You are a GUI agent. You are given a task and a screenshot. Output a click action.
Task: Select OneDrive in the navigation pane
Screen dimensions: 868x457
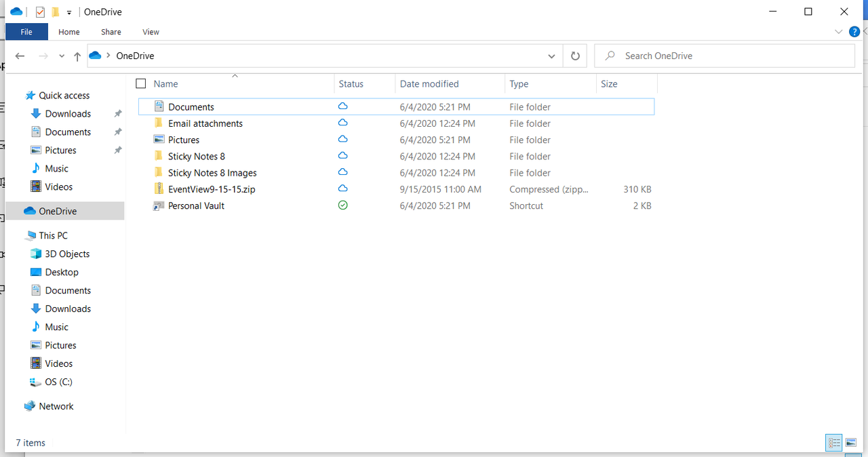65,211
